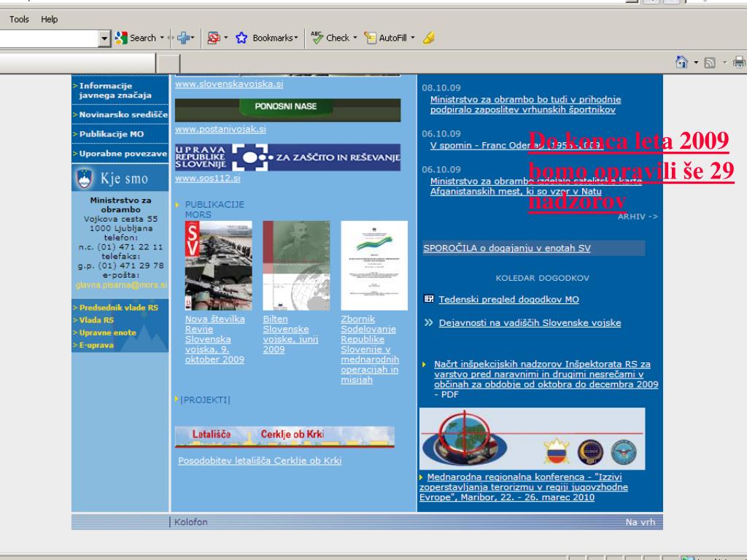Open the search box history dropdown
Viewport: 747px width, 560px height.
click(104, 38)
